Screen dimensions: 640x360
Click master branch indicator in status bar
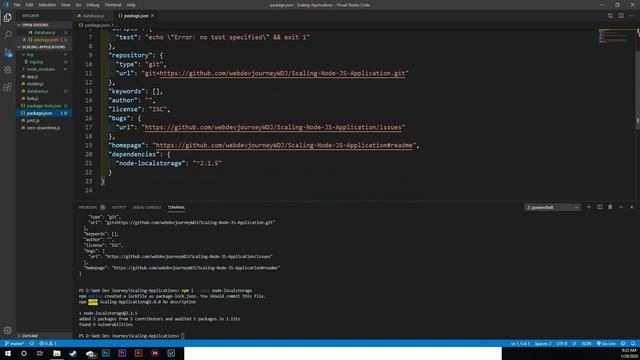[14, 344]
